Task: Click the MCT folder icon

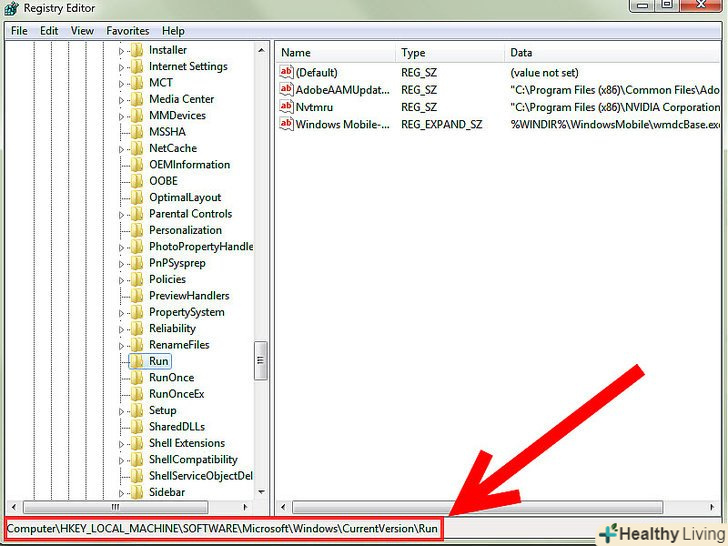Action: 136,83
